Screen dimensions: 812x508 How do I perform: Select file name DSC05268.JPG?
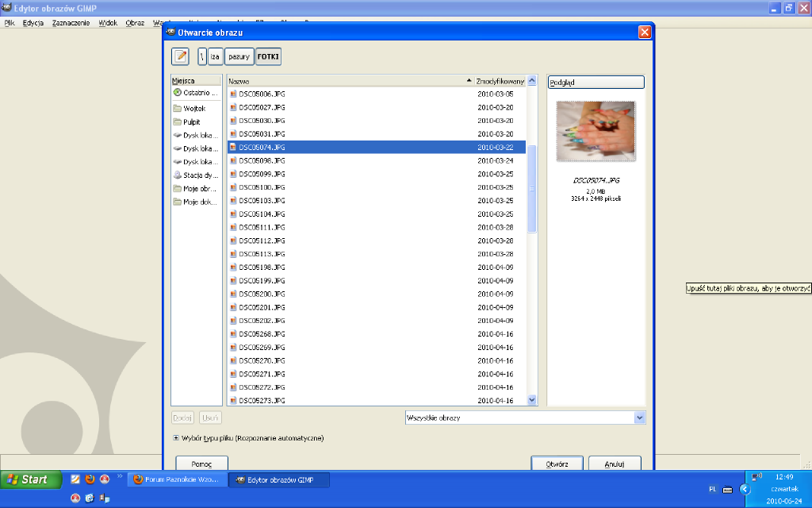(x=262, y=334)
